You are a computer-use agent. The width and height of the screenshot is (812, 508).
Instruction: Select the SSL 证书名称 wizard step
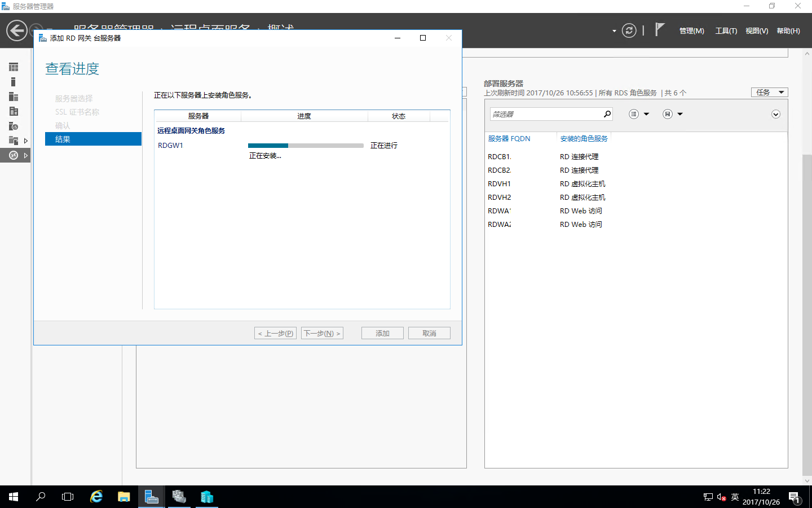[77, 112]
